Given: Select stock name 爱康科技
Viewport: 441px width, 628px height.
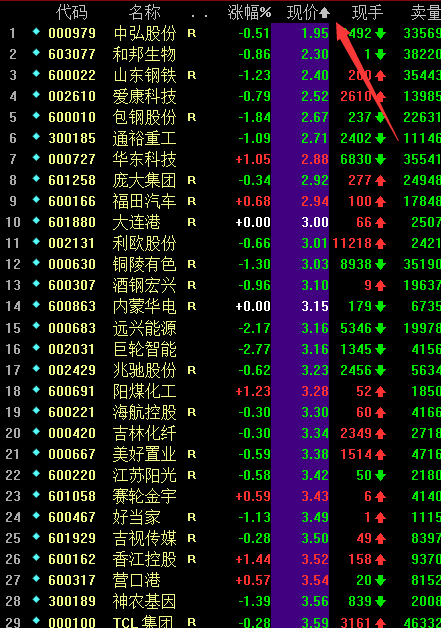Looking at the screenshot, I should (x=144, y=96).
